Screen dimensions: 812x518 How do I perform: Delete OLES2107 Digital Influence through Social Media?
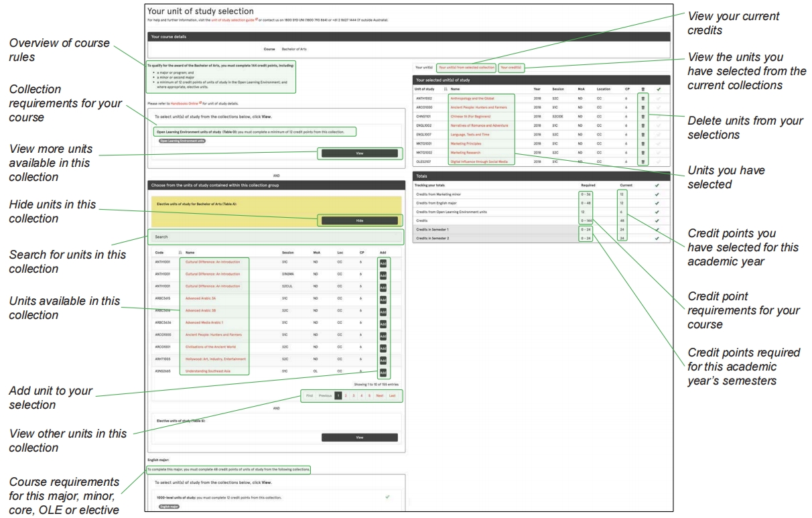tap(642, 161)
